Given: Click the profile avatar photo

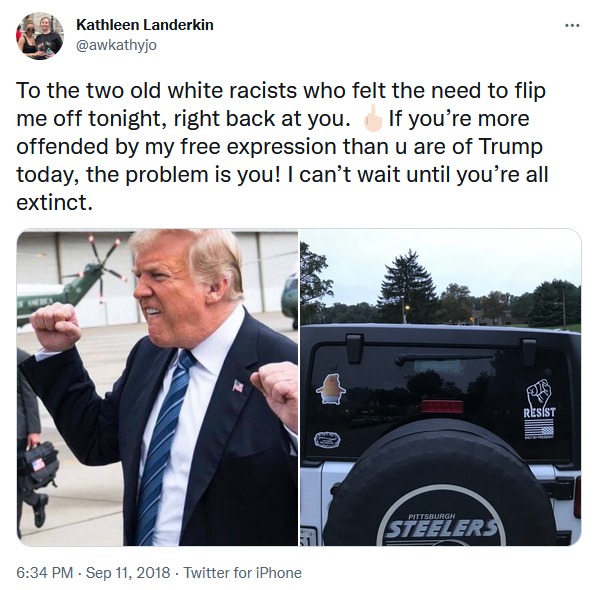Looking at the screenshot, I should coord(40,36).
